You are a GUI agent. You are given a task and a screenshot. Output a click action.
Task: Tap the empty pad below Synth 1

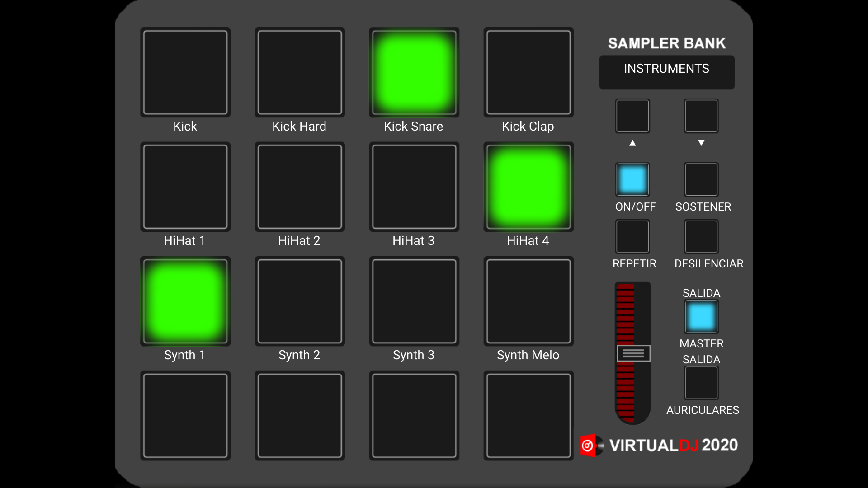click(x=185, y=415)
